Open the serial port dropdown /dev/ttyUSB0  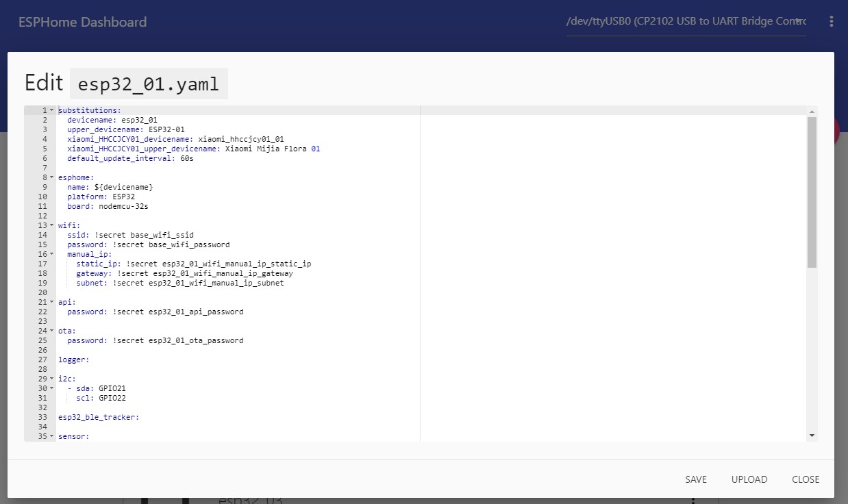tap(686, 21)
